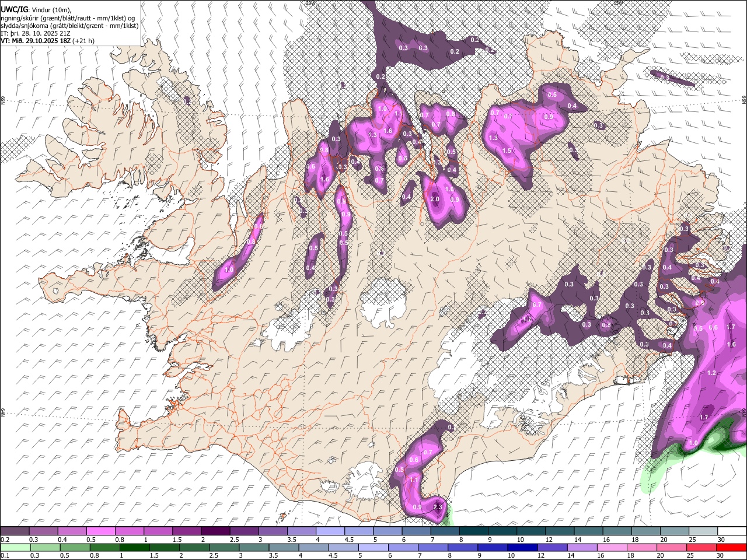The height and width of the screenshot is (560, 747).
Task: Pick the hot pink 20–25 rain legend swatch
Action: pos(672,547)
